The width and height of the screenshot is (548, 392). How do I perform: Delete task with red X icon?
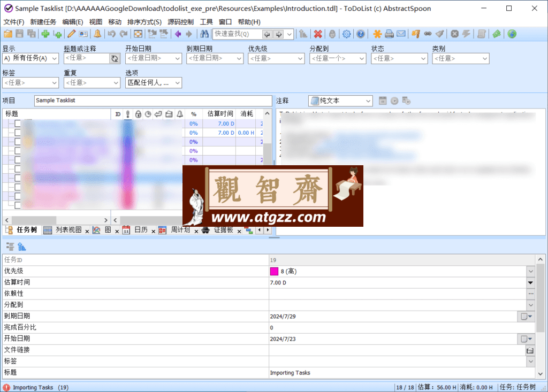point(318,34)
